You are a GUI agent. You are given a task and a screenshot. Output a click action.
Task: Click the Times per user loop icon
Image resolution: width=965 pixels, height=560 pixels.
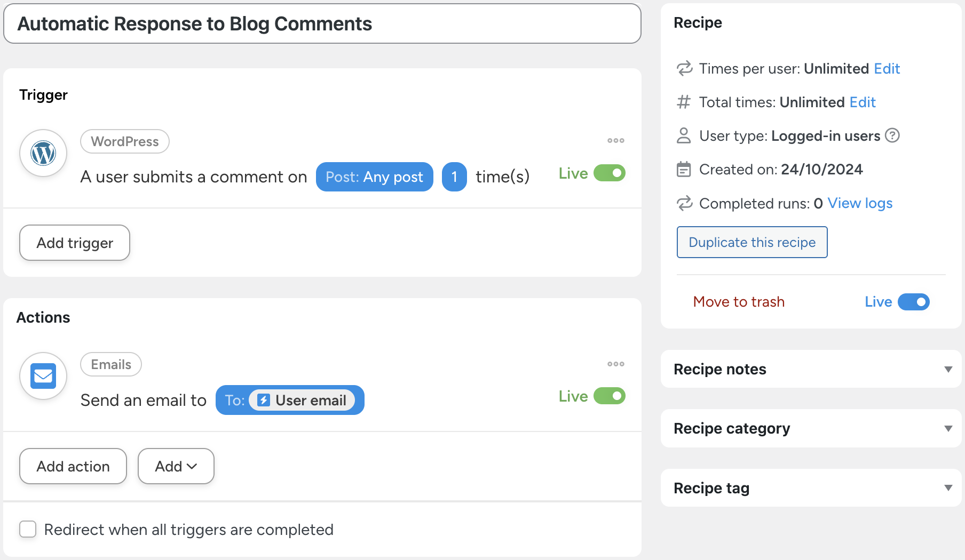(x=684, y=69)
